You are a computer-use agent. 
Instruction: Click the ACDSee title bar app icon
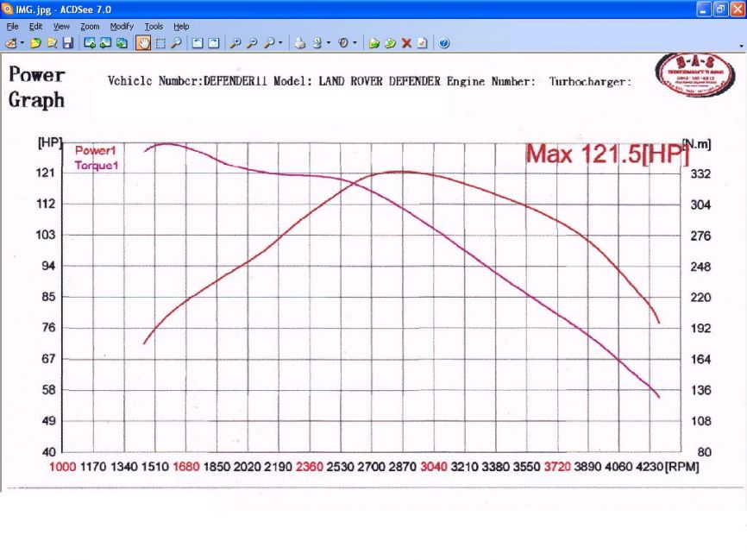pos(7,9)
